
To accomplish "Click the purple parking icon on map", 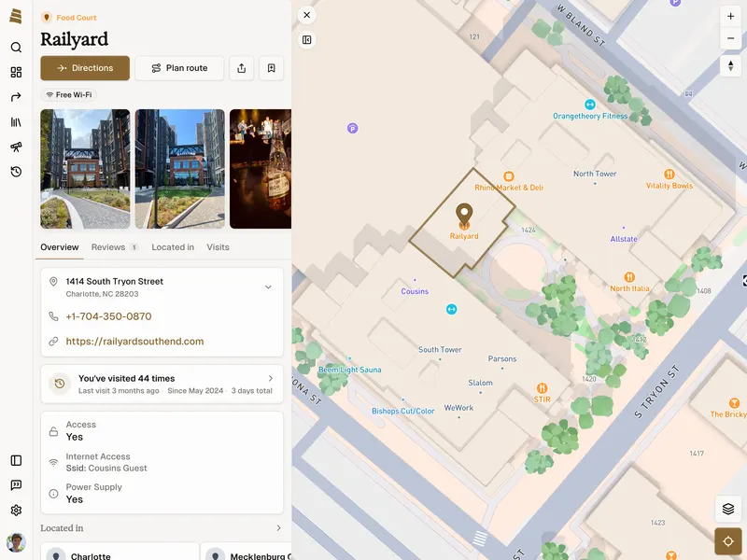I will coord(353,128).
